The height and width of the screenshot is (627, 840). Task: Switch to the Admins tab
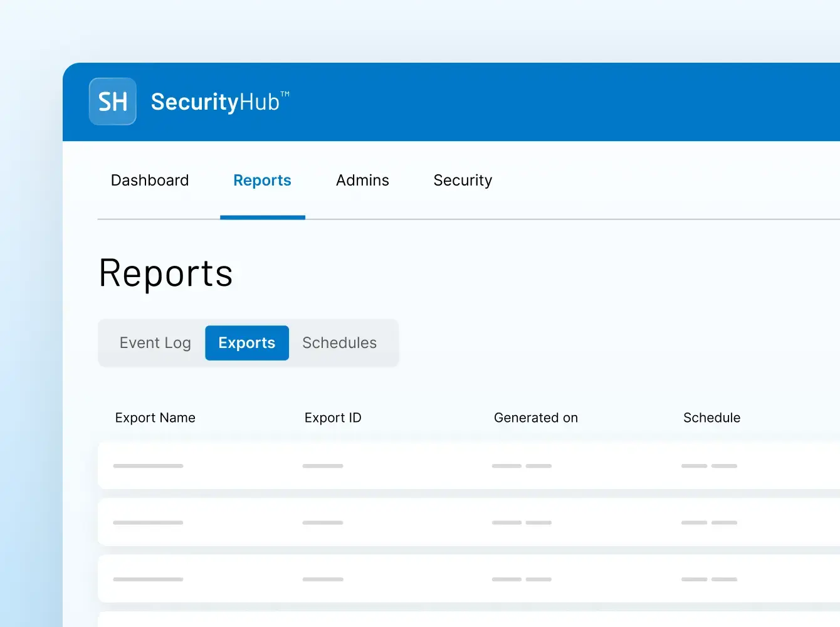click(362, 180)
